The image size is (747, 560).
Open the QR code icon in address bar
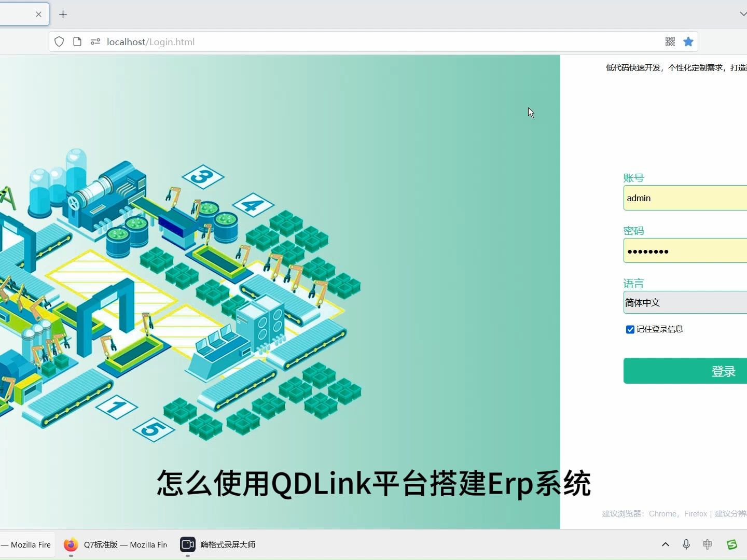pos(670,41)
